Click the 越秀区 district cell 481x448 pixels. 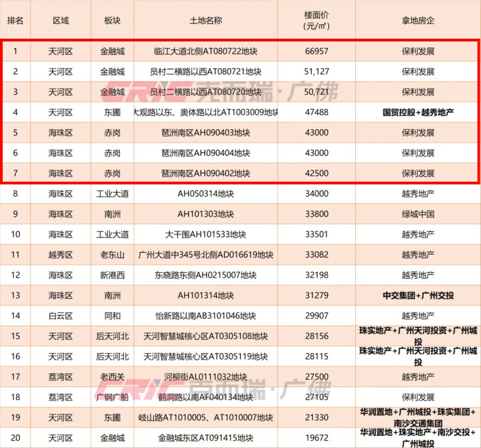coord(61,255)
